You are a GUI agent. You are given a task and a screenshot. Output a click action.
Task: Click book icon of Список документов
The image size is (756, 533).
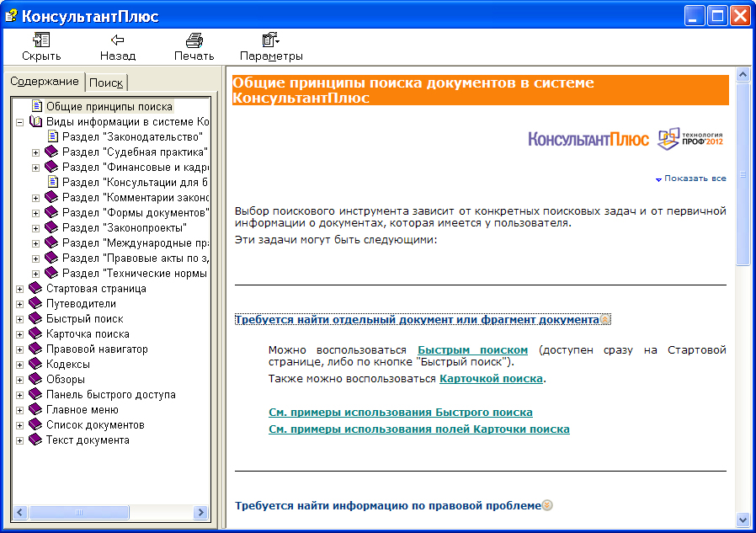click(x=35, y=425)
